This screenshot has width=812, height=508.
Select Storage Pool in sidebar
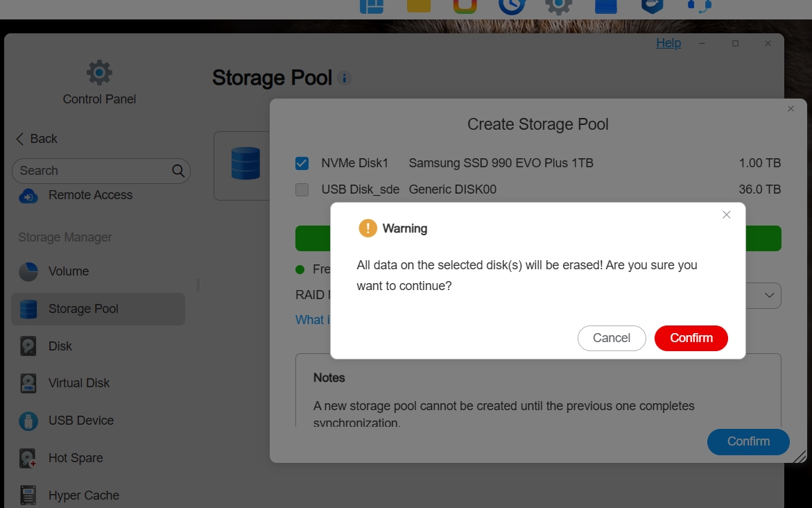(x=98, y=309)
